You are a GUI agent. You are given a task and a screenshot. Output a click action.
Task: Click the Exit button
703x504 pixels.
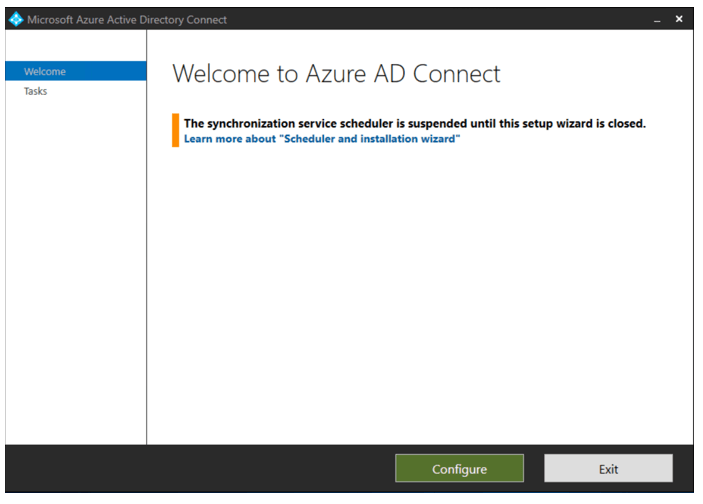point(608,468)
